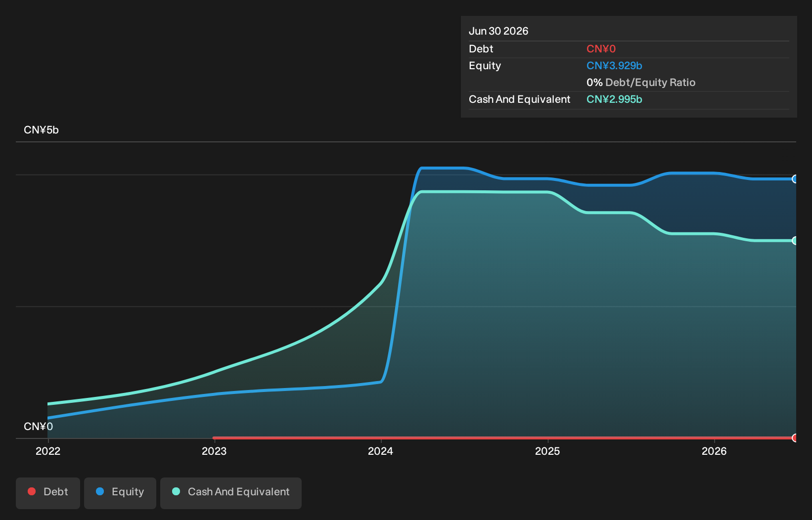
Task: Click the CN¥3.929b equity value
Action: click(x=614, y=66)
